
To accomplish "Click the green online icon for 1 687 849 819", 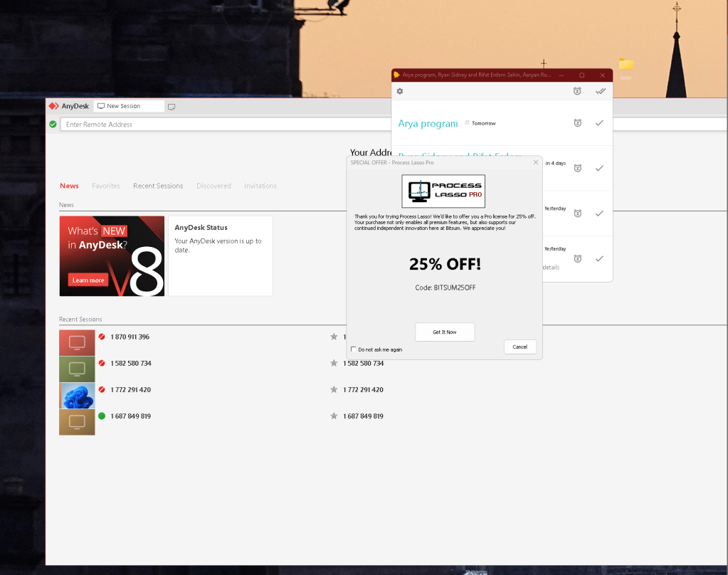I will [x=102, y=416].
